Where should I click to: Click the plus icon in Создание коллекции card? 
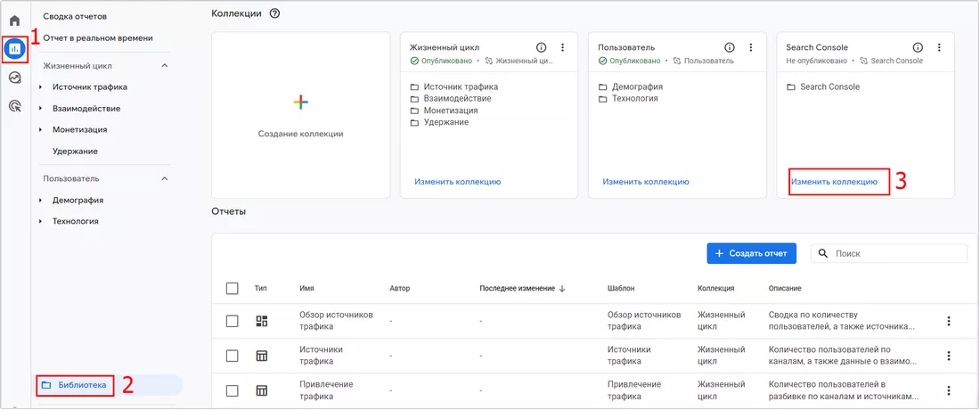coord(300,102)
